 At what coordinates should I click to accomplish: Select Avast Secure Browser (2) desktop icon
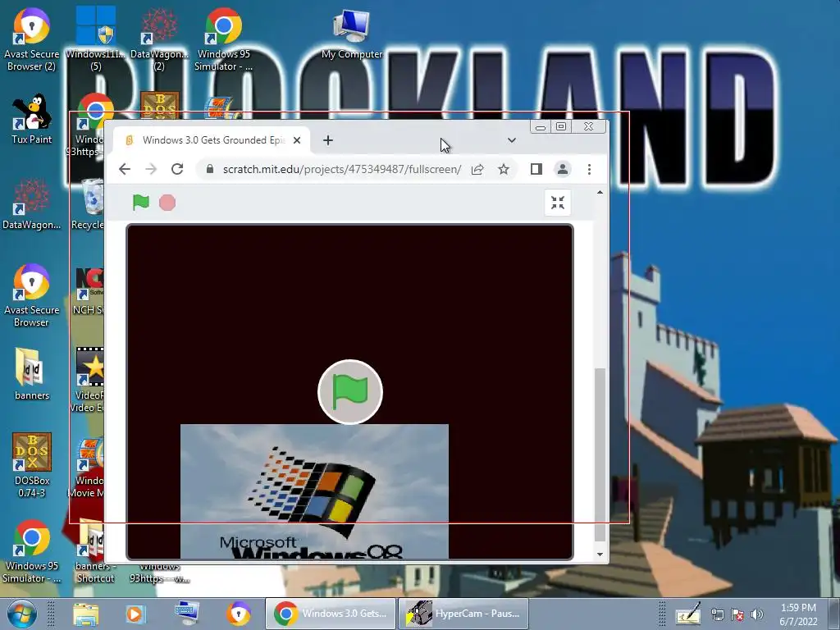point(32,39)
